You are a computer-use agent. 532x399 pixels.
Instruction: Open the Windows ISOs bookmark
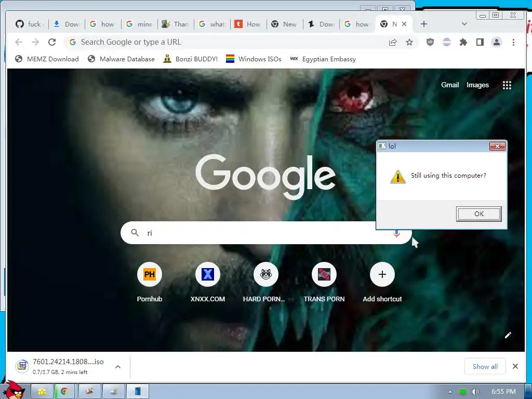coord(254,59)
